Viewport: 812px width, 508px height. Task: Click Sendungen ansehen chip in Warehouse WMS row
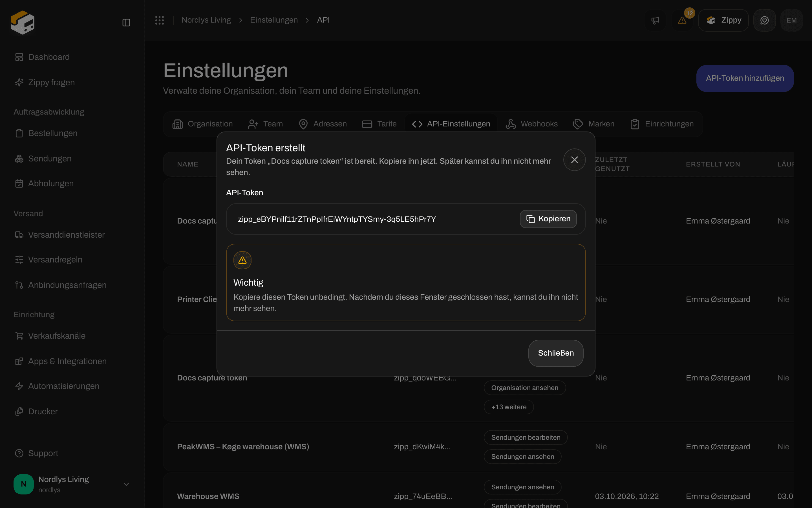[522, 487]
